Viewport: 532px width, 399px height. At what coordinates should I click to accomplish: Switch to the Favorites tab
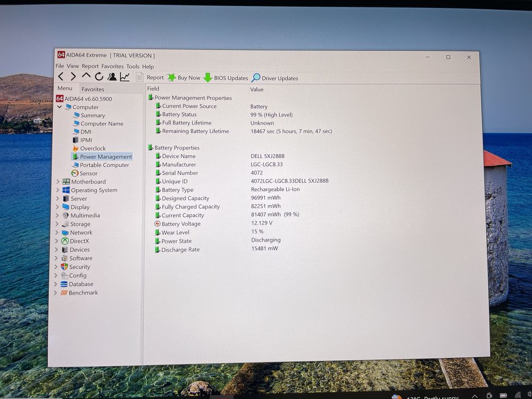(93, 89)
